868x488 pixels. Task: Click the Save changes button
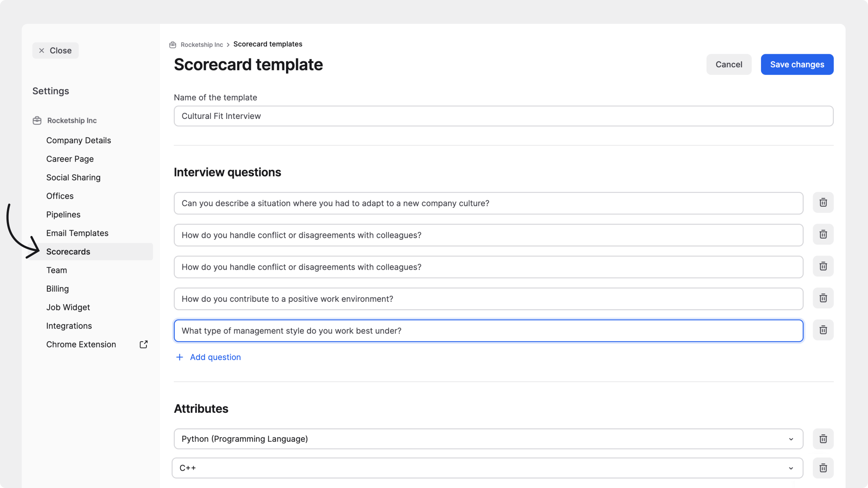point(797,65)
